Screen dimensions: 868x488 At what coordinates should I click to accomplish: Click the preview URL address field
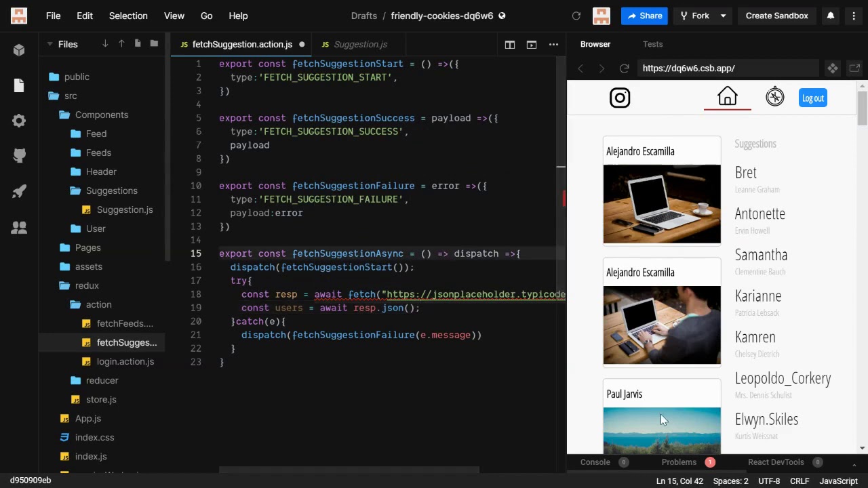(x=728, y=68)
